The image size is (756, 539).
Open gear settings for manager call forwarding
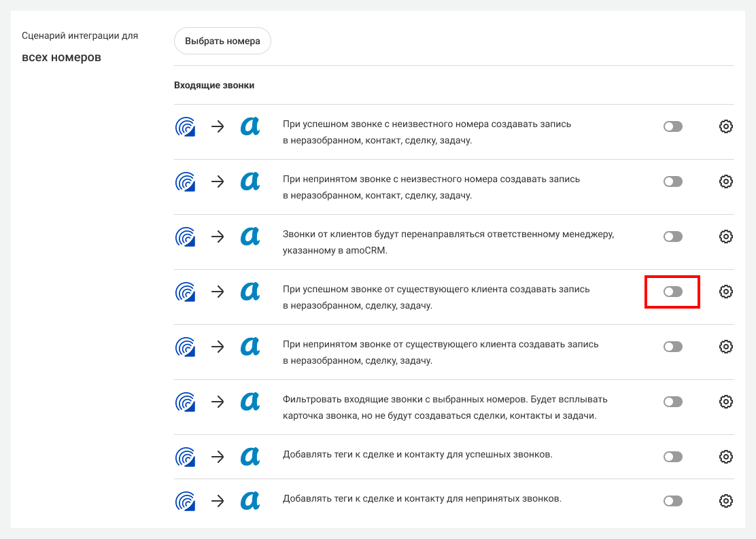coord(725,237)
